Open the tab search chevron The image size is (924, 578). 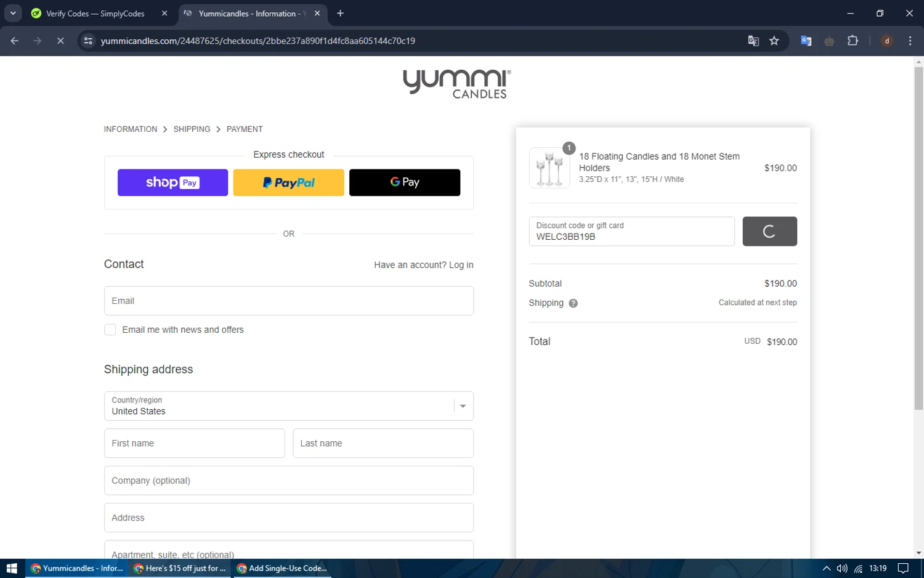[x=13, y=13]
